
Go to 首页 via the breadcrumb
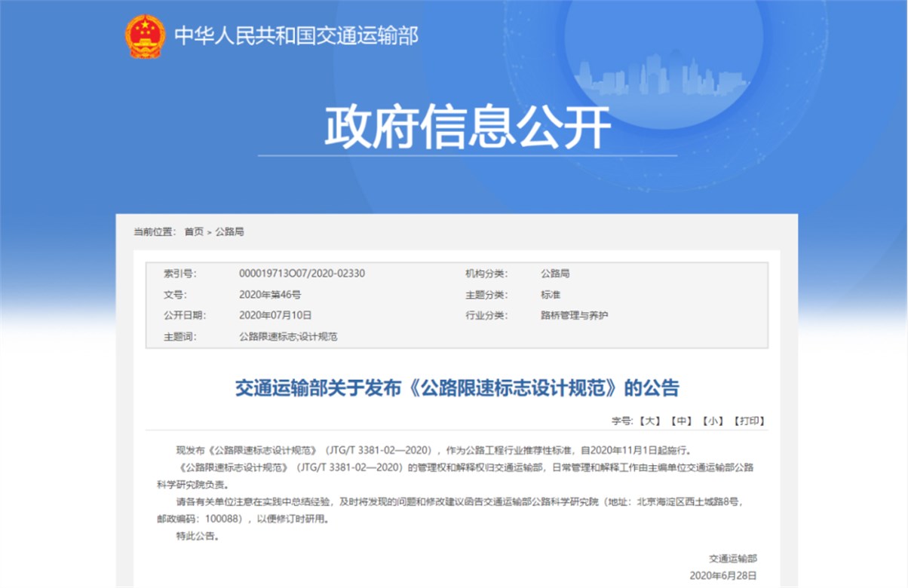click(194, 231)
